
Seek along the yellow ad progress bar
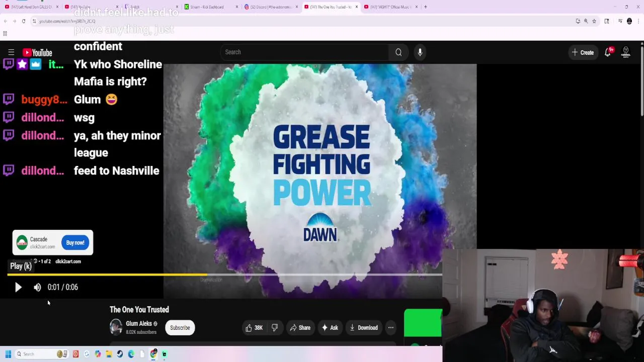224,275
